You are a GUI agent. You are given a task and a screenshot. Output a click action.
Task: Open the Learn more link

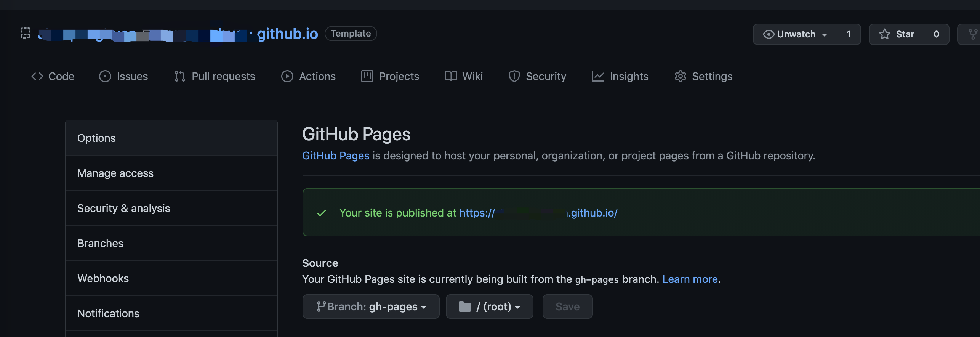(690, 279)
